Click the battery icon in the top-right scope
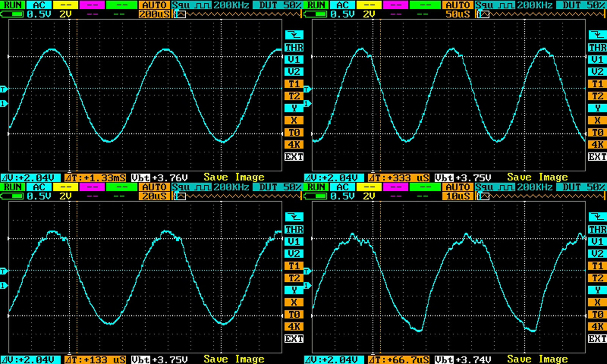The width and height of the screenshot is (607, 364). point(316,14)
